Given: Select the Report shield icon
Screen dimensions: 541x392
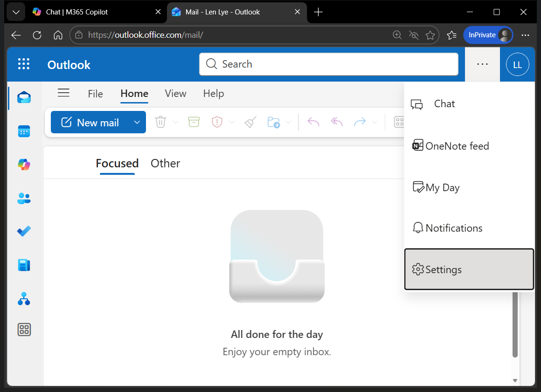Looking at the screenshot, I should [216, 122].
